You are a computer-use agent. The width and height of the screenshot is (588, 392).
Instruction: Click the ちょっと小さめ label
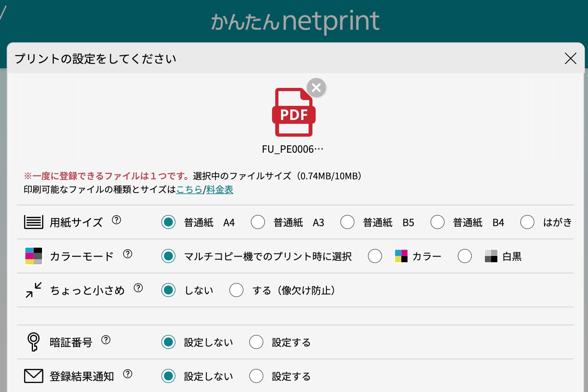(x=87, y=290)
